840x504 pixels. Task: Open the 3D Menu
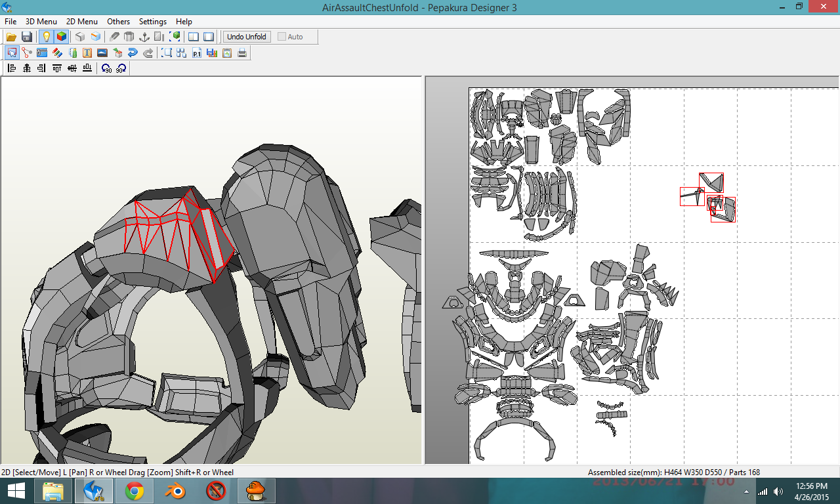(41, 22)
